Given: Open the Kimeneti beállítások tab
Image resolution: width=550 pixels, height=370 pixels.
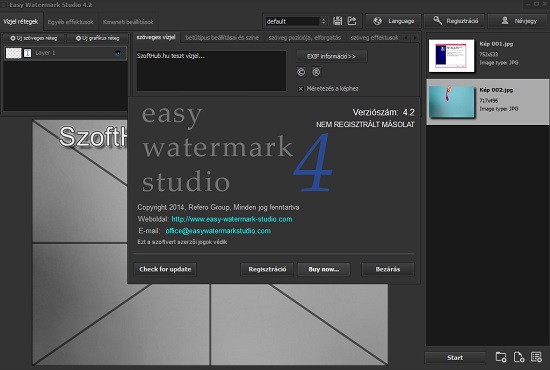Looking at the screenshot, I should click(128, 22).
